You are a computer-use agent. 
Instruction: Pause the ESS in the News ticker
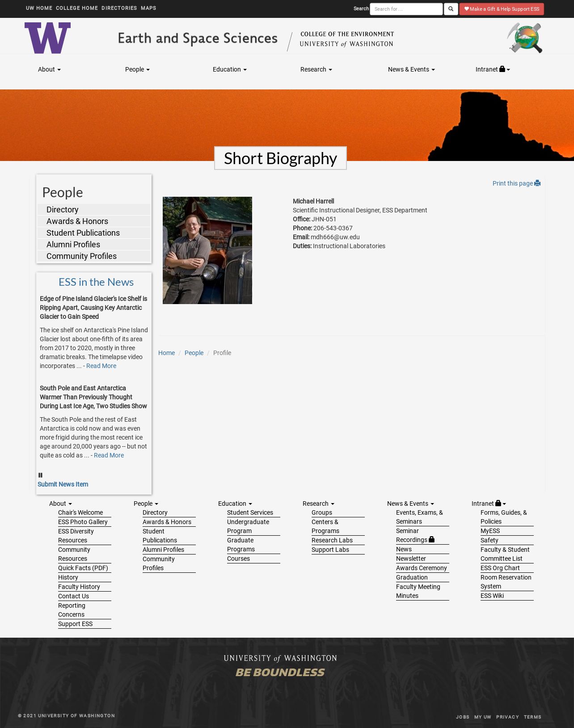click(x=40, y=475)
